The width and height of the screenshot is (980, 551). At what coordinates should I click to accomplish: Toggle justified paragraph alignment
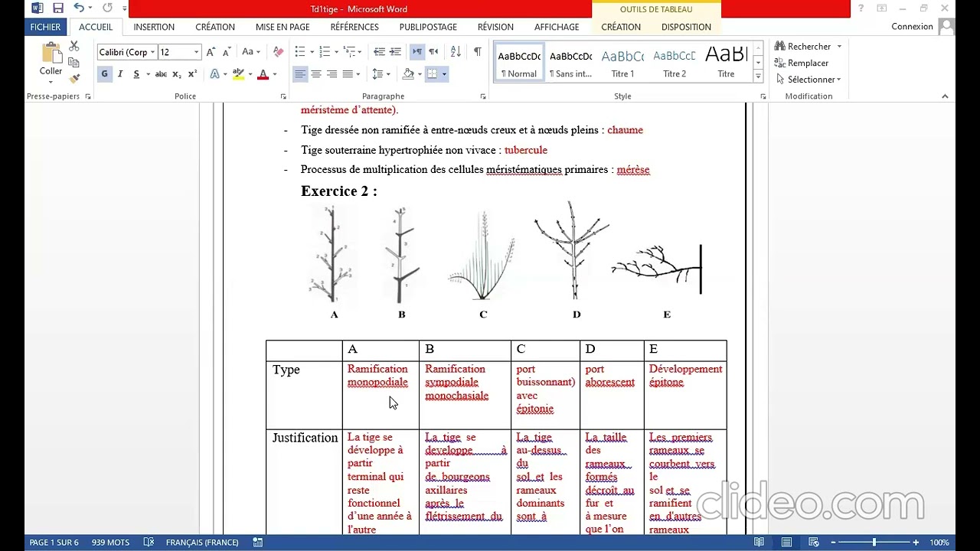348,74
